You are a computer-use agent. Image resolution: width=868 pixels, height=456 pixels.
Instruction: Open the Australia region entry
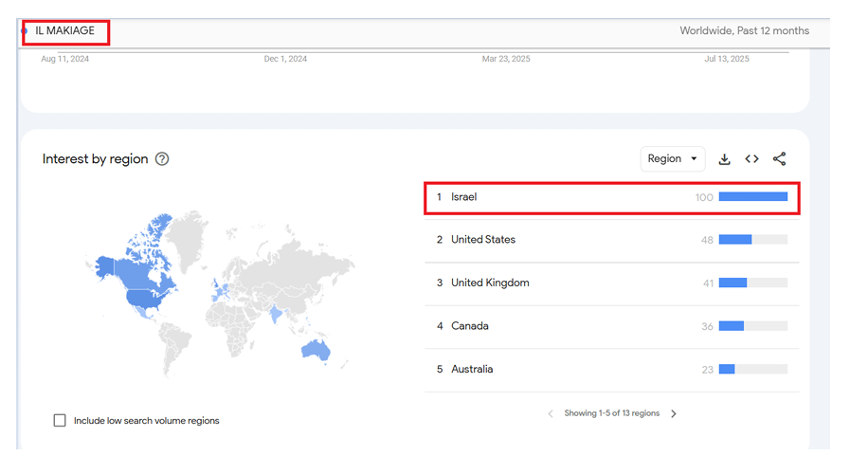tap(612, 370)
